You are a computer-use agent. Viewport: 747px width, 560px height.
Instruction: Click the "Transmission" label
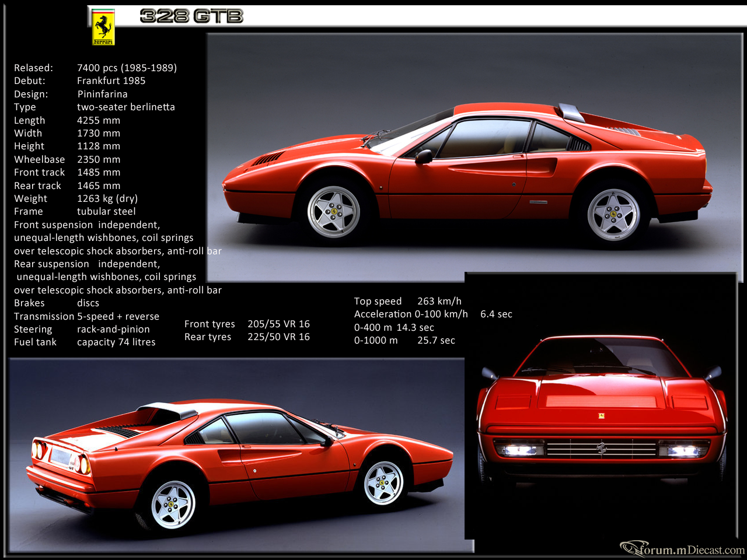coord(44,316)
